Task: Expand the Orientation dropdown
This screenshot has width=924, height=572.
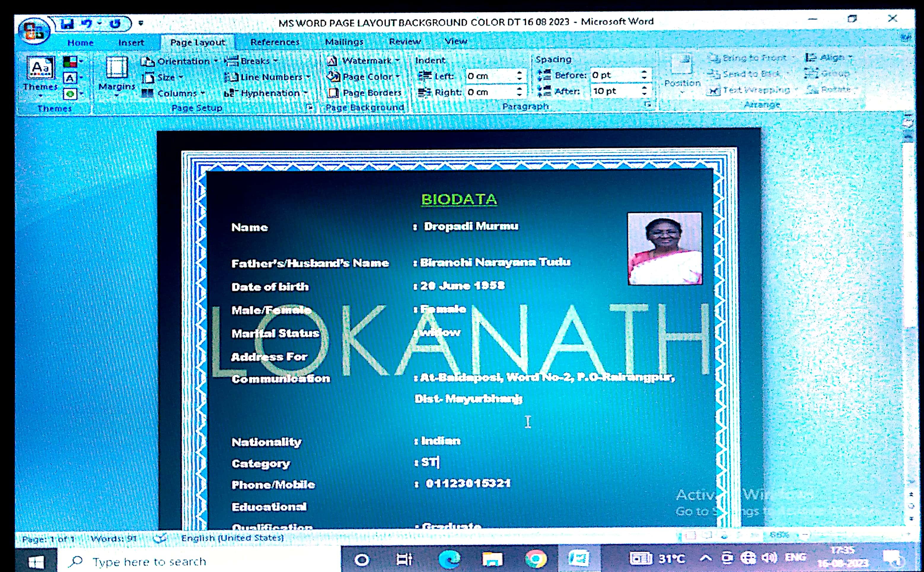Action: [180, 61]
